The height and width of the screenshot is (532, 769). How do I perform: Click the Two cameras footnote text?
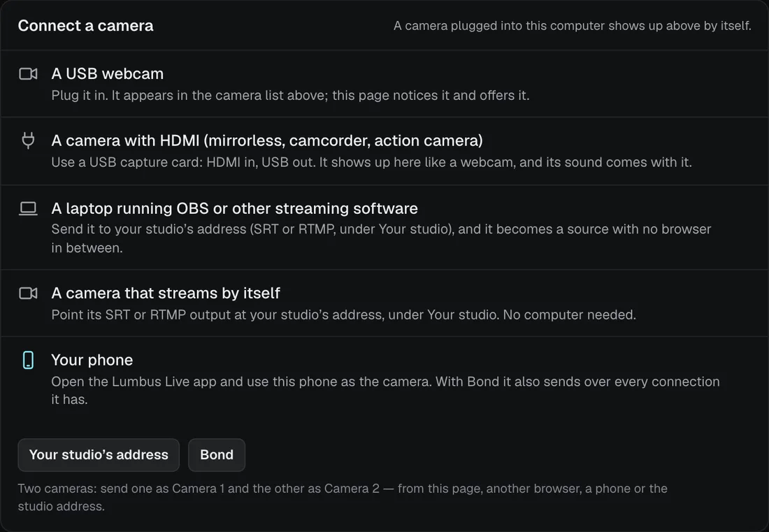coord(343,497)
